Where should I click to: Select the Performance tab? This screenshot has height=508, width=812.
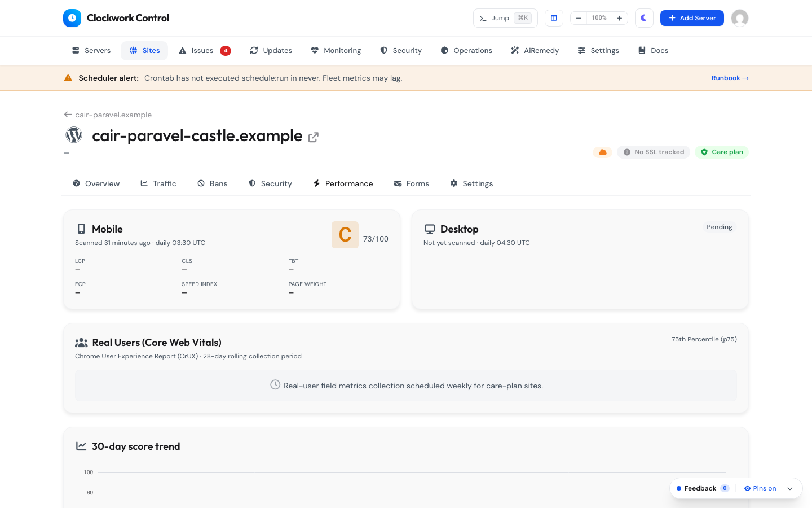click(343, 183)
